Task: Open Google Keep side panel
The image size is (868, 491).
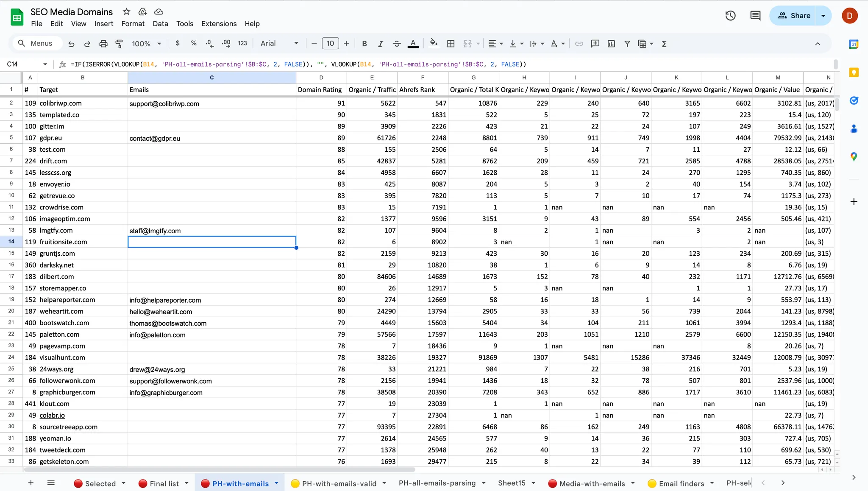Action: [854, 73]
